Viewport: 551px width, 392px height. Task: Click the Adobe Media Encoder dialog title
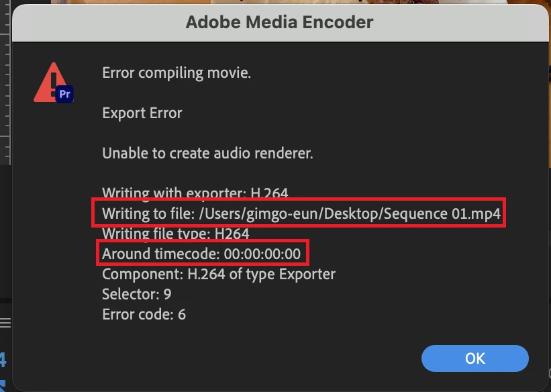[x=279, y=22]
